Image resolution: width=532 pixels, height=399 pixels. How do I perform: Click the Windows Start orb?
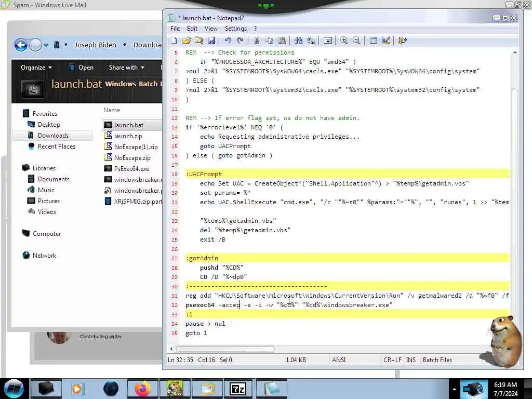pyautogui.click(x=14, y=389)
